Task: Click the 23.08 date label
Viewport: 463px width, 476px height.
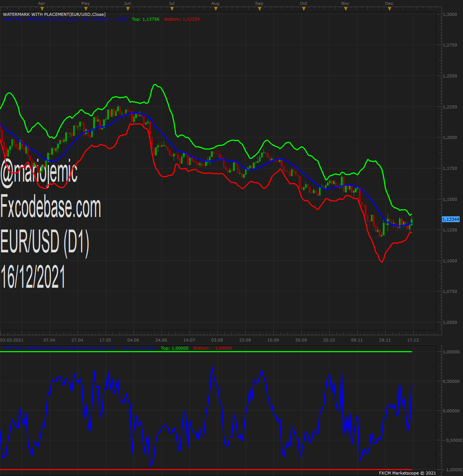Action: (245, 340)
